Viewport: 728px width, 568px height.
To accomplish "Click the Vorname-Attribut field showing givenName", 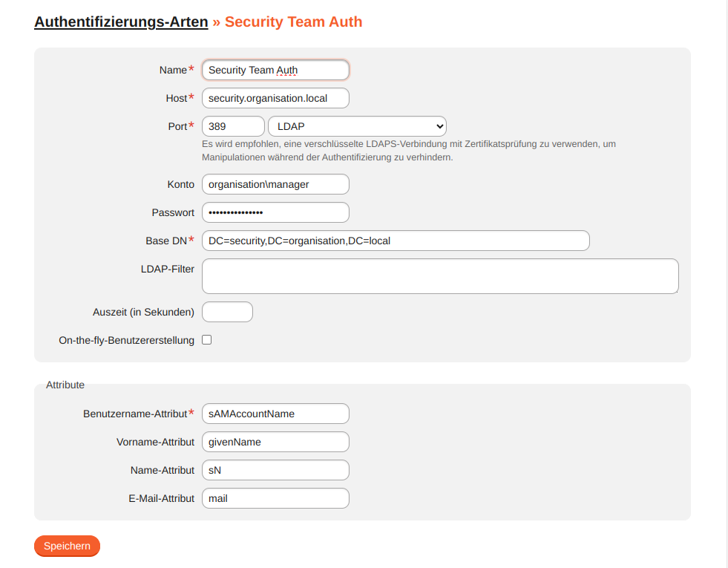I will pos(275,442).
